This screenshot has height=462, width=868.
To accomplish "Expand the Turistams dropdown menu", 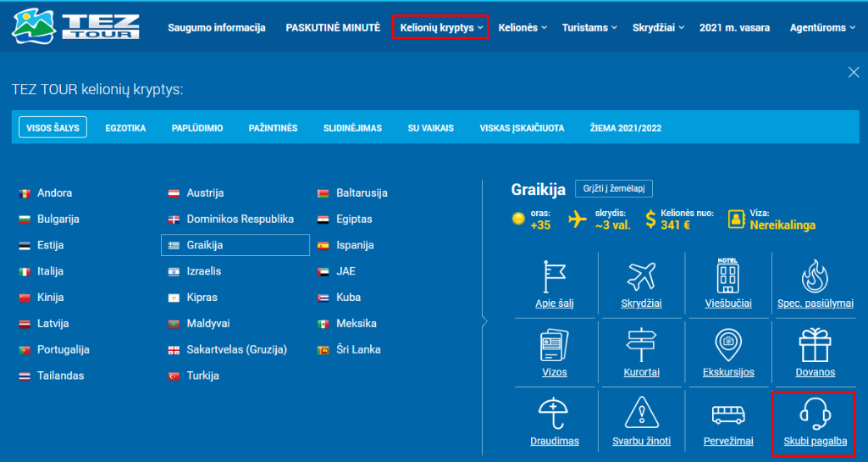I will click(589, 27).
